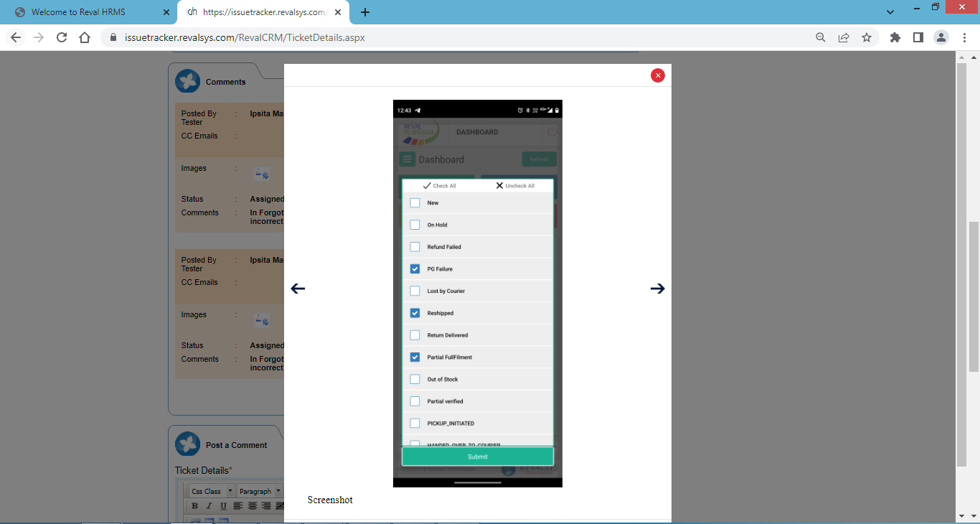Click the Bold icon in comment editor
Viewport: 980px width, 524px height.
(x=194, y=506)
